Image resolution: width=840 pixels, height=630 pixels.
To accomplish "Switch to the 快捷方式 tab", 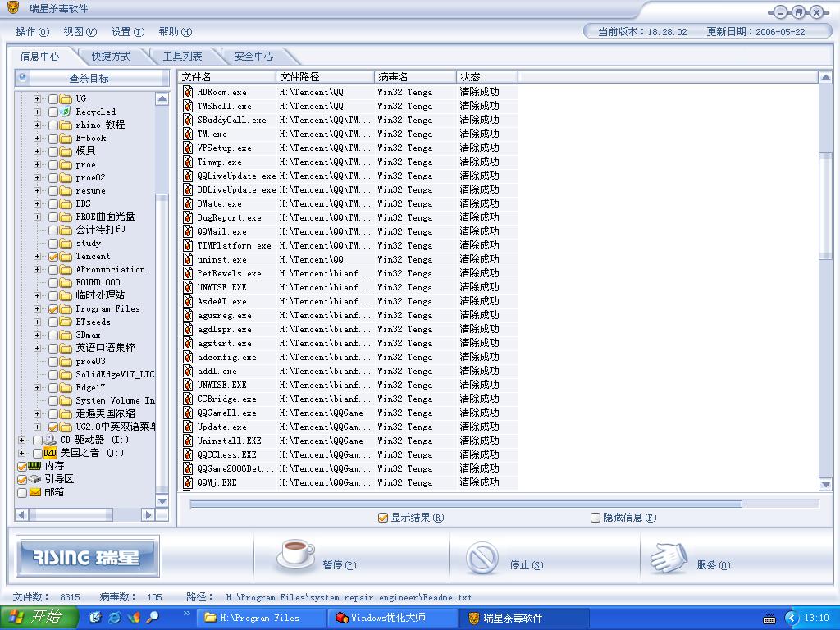I will tap(111, 57).
